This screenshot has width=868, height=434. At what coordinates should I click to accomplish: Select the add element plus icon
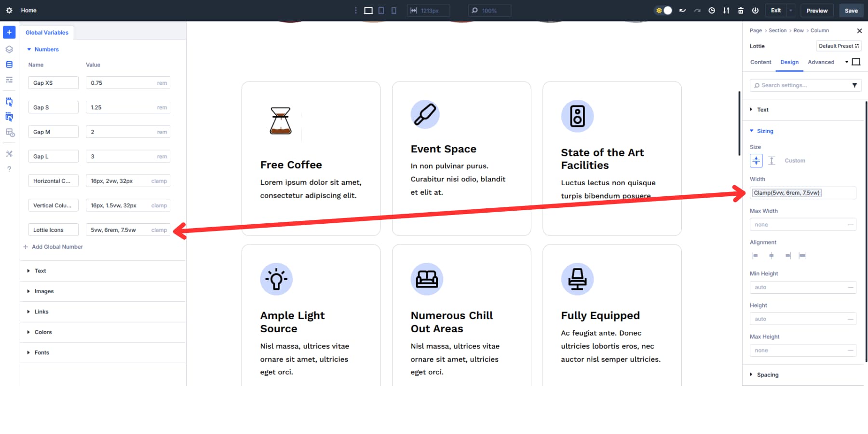[x=9, y=32]
